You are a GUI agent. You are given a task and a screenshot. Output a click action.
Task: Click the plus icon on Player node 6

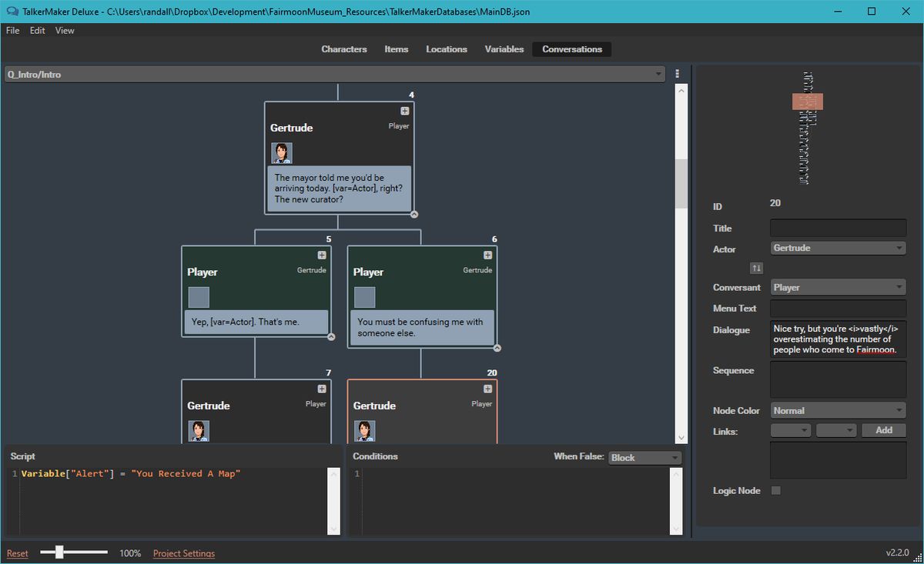coord(486,255)
